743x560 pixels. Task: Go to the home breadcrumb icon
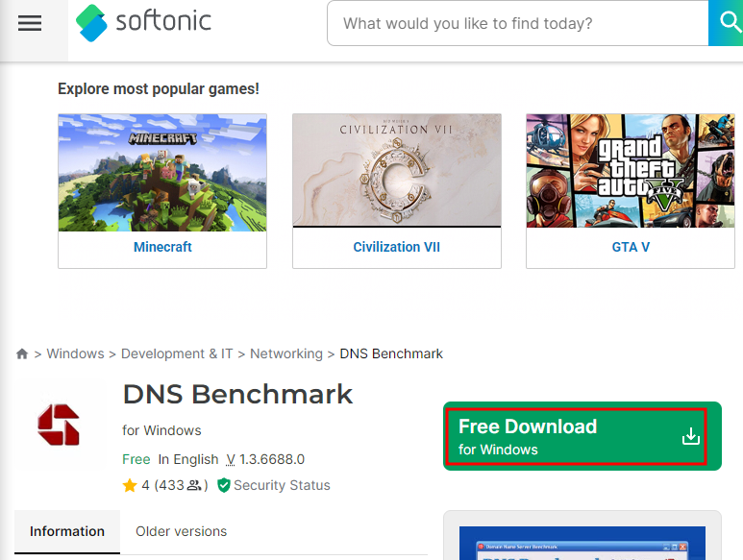click(x=22, y=353)
